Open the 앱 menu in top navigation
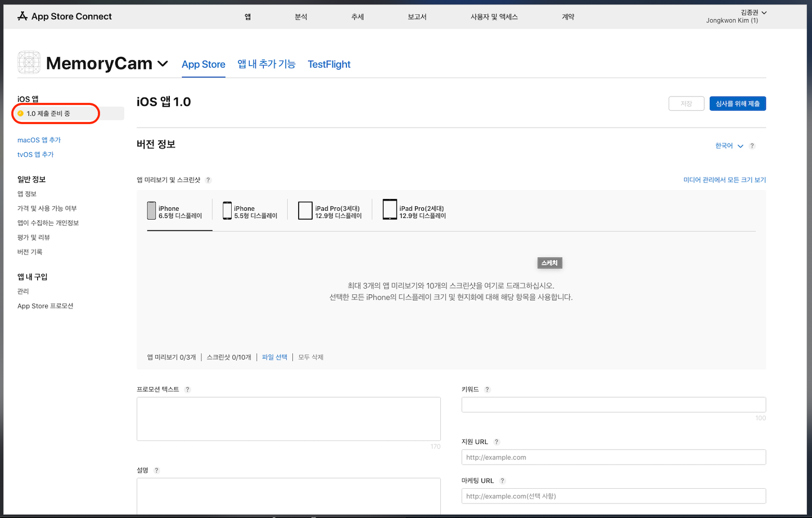Viewport: 812px width, 518px height. click(247, 17)
